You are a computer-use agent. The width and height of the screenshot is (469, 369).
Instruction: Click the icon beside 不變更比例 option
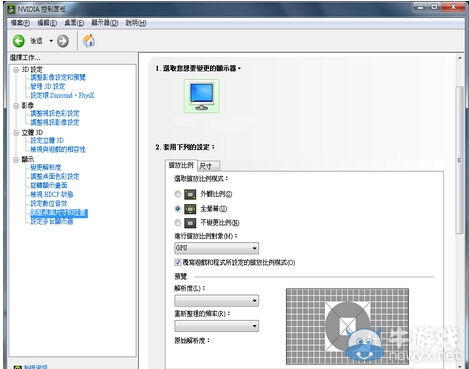point(190,223)
